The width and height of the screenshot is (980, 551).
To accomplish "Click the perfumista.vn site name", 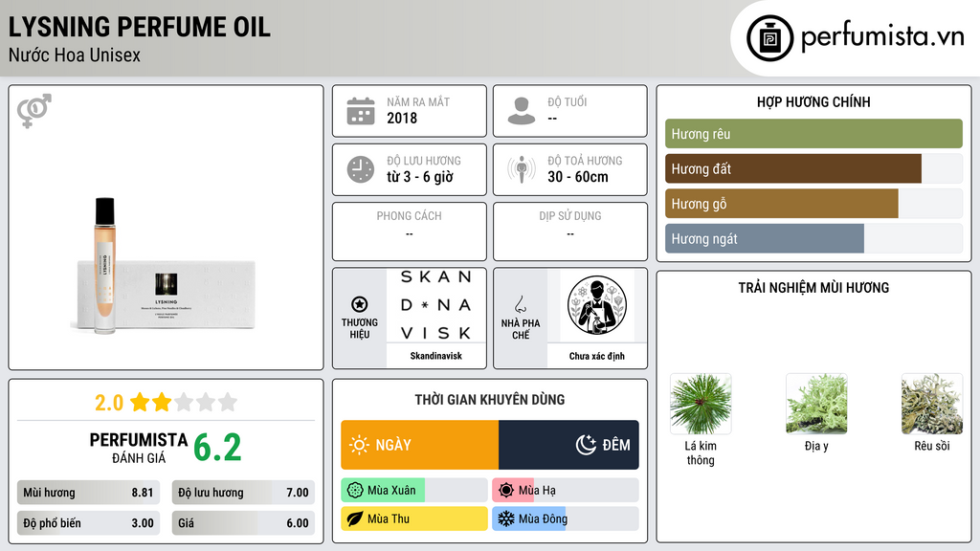I will click(x=882, y=37).
